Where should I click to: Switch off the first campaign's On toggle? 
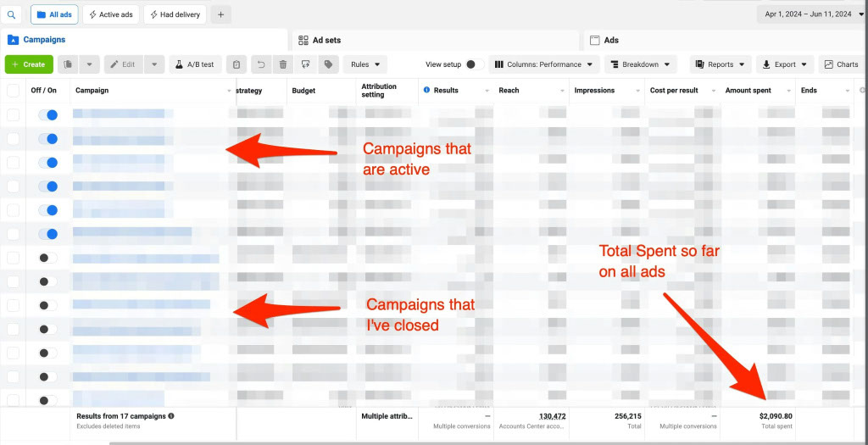click(x=47, y=114)
